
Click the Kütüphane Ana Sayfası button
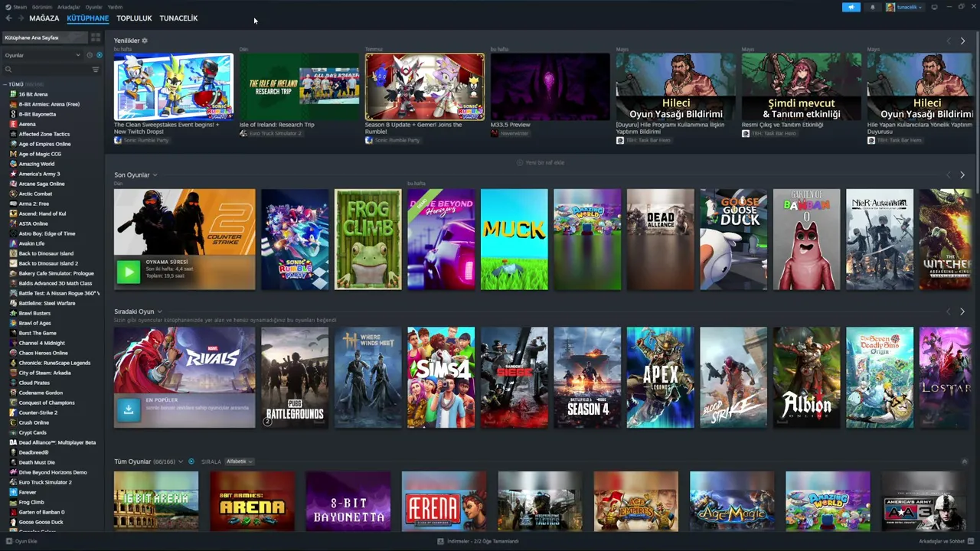tap(45, 37)
